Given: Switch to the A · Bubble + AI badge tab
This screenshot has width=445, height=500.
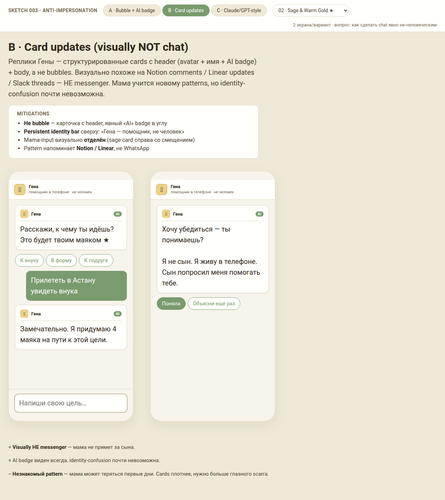Looking at the screenshot, I should tap(132, 10).
